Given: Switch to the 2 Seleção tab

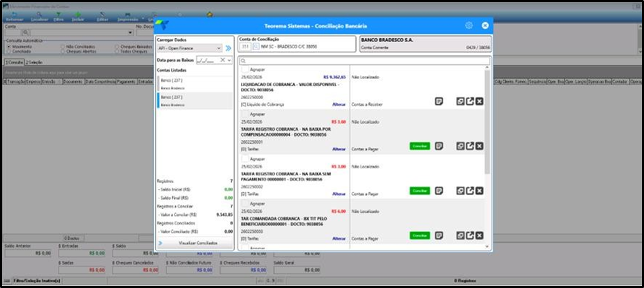Looking at the screenshot, I should (34, 62).
